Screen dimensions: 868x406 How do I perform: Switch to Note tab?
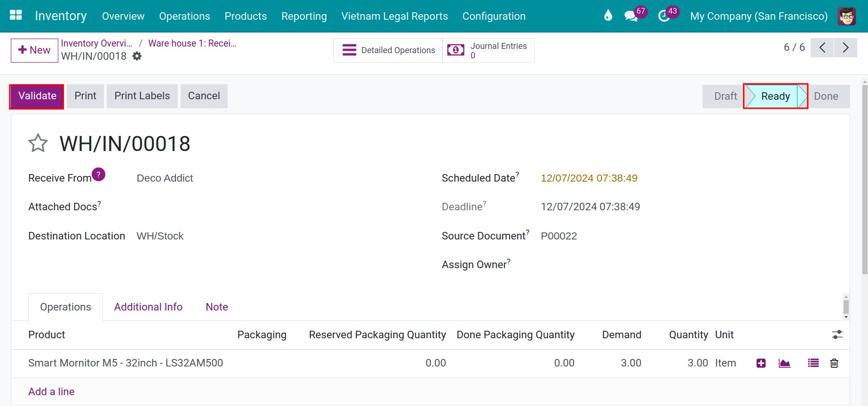point(217,307)
